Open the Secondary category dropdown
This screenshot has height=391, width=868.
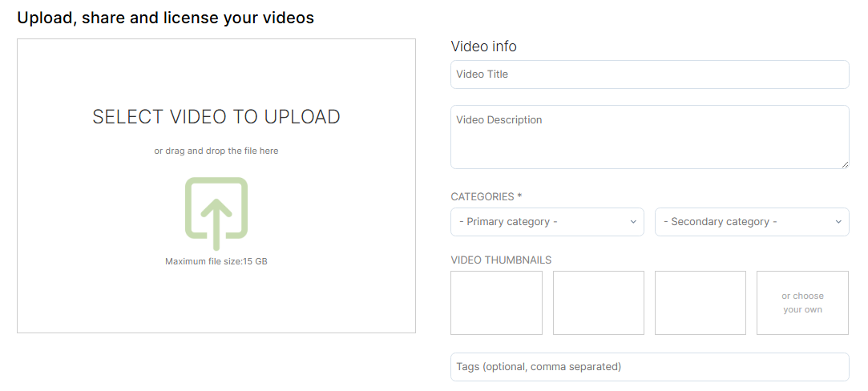(x=752, y=222)
